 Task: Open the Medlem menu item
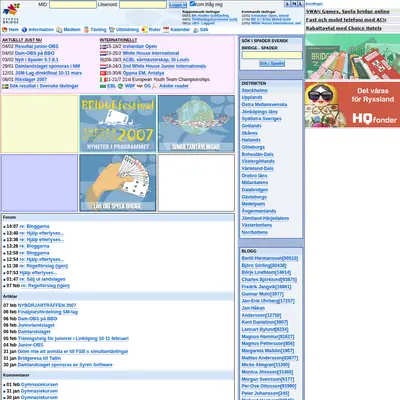click(72, 30)
